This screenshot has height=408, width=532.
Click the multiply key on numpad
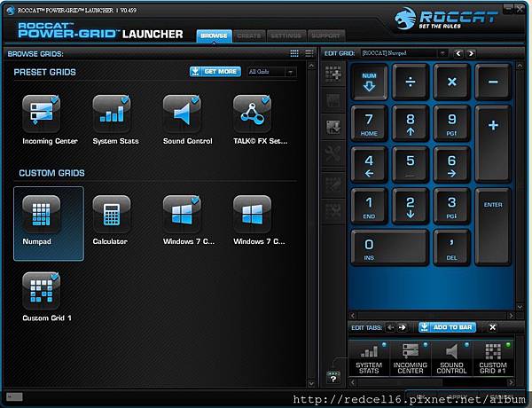click(x=452, y=82)
